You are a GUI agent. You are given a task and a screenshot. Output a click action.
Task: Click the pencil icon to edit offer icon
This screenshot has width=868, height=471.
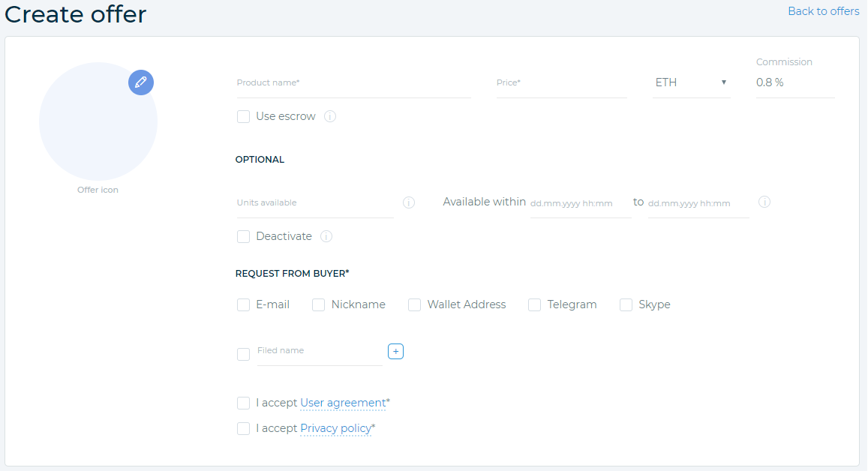coord(141,82)
